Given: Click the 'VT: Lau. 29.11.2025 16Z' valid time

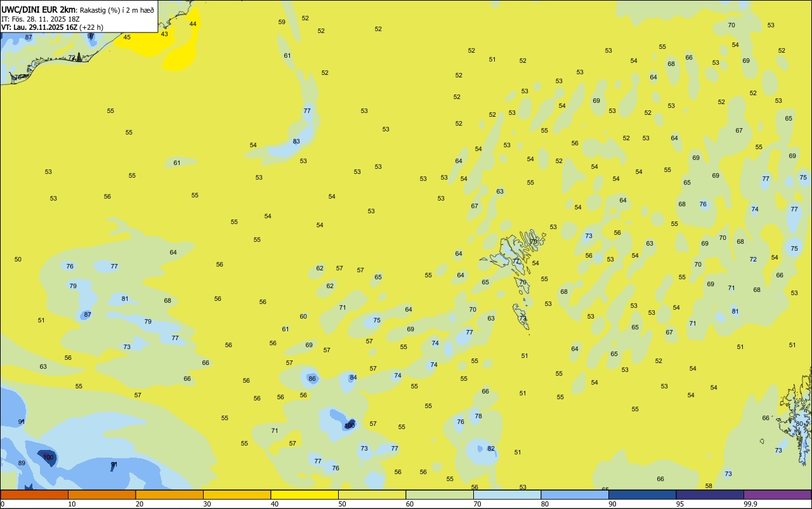Looking at the screenshot, I should [x=38, y=27].
